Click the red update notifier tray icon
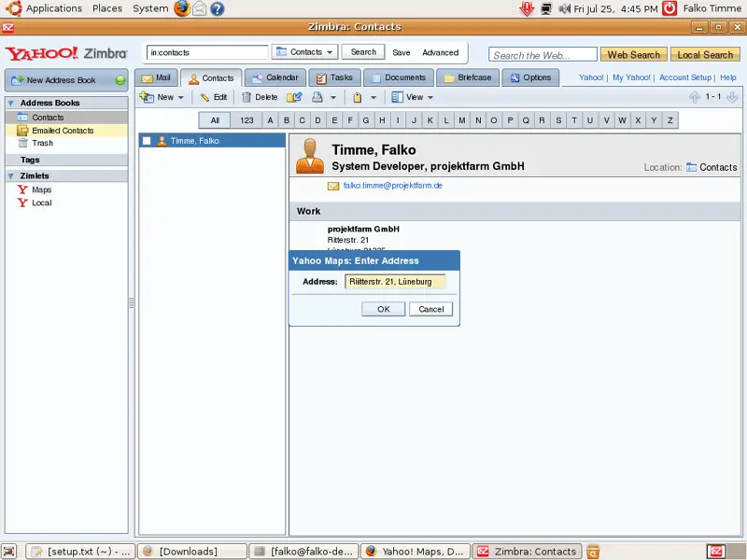Image resolution: width=747 pixels, height=560 pixels. tap(527, 8)
